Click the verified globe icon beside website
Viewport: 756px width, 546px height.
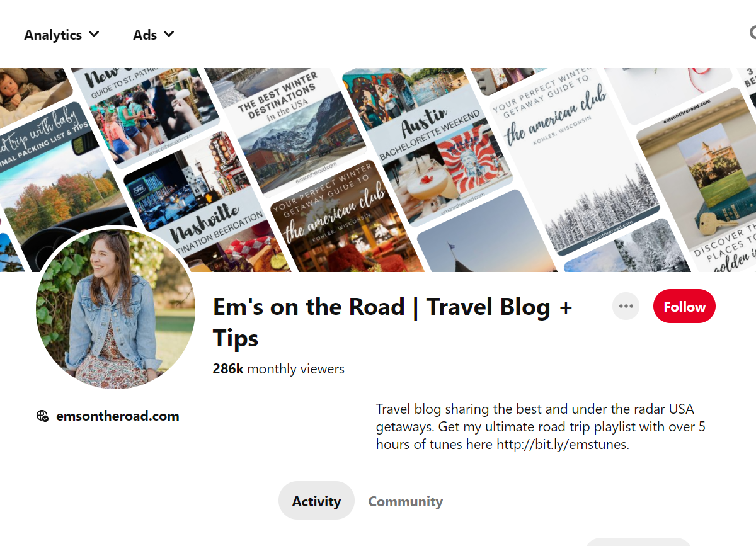(43, 416)
